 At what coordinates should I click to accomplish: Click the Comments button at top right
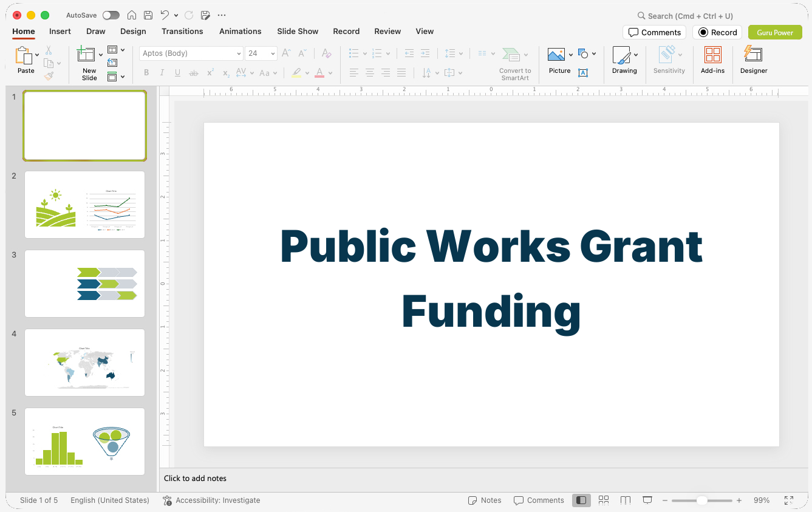coord(654,32)
